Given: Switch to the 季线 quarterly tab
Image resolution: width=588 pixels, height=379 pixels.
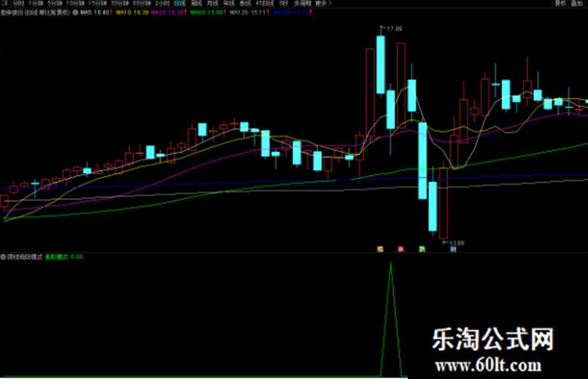Looking at the screenshot, I should point(245,3).
